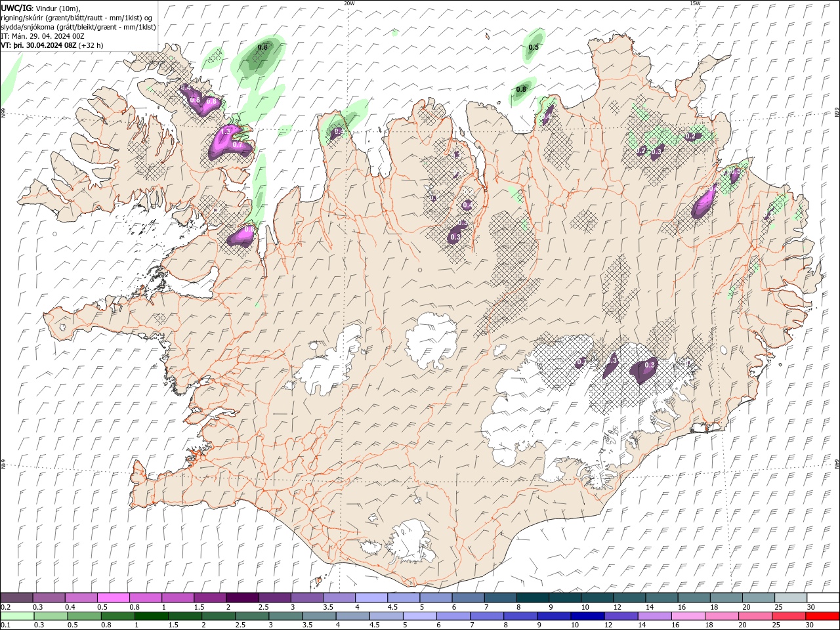Select the lavender upper swatch between 4 and 4.5
This screenshot has height=630, width=840.
(371, 598)
